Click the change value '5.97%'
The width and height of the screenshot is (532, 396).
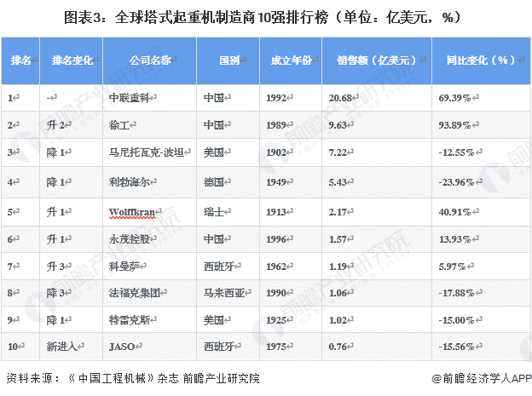point(452,267)
